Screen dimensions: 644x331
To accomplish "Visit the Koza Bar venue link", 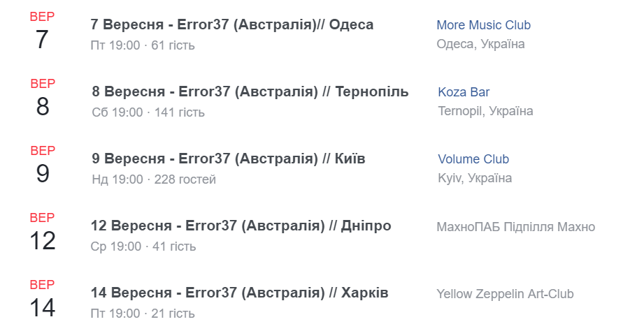I will [x=464, y=92].
